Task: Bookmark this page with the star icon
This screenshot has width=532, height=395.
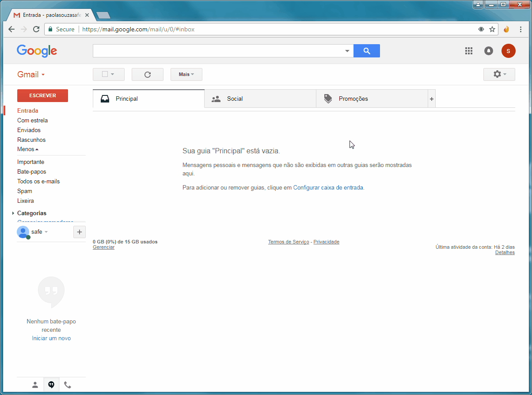Action: pyautogui.click(x=492, y=30)
